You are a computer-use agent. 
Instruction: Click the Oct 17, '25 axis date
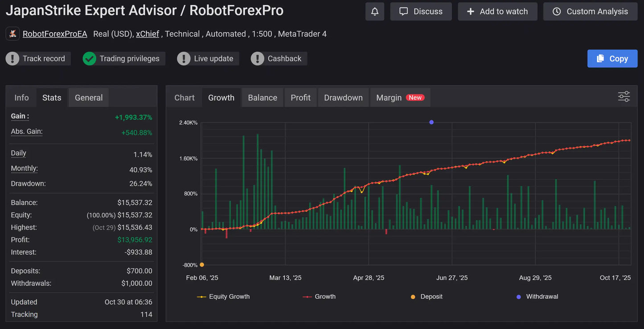click(x=615, y=278)
